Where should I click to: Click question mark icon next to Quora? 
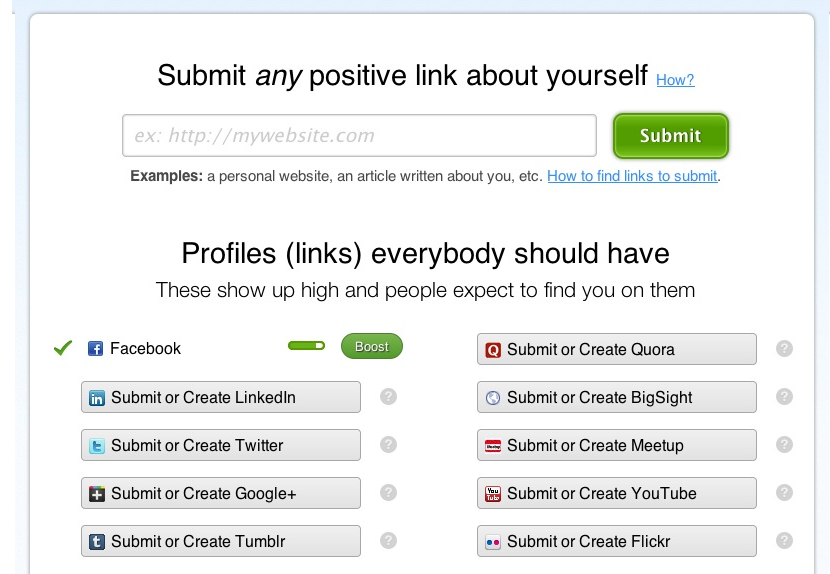tap(785, 349)
